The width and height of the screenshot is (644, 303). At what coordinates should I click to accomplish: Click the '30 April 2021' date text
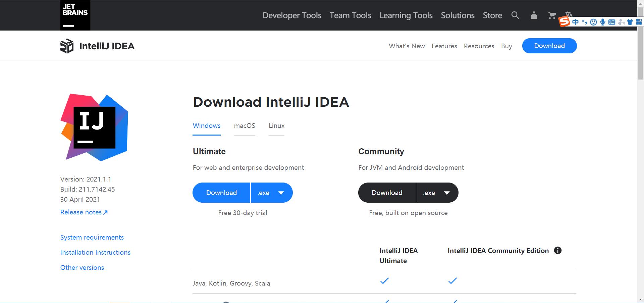click(x=80, y=199)
